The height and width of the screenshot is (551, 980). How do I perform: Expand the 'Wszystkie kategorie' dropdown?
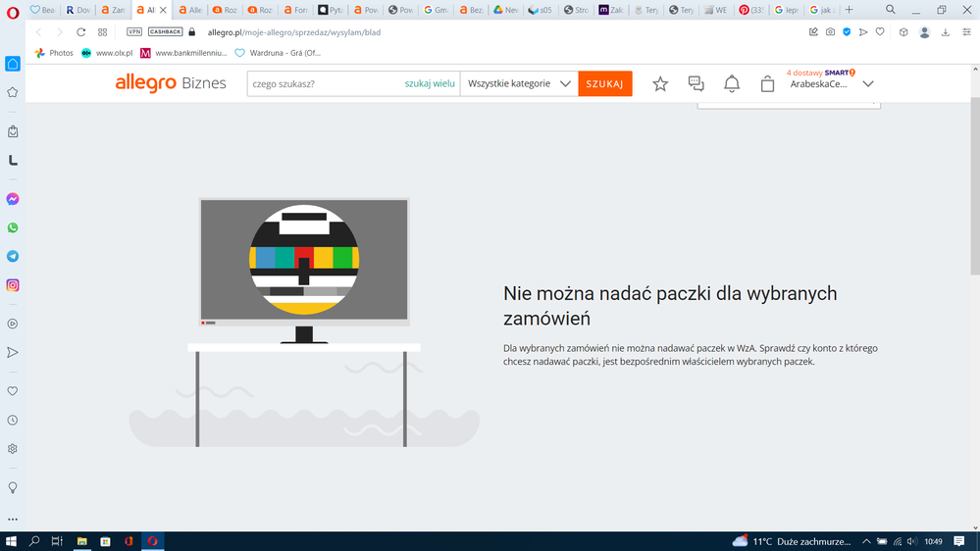[x=519, y=83]
